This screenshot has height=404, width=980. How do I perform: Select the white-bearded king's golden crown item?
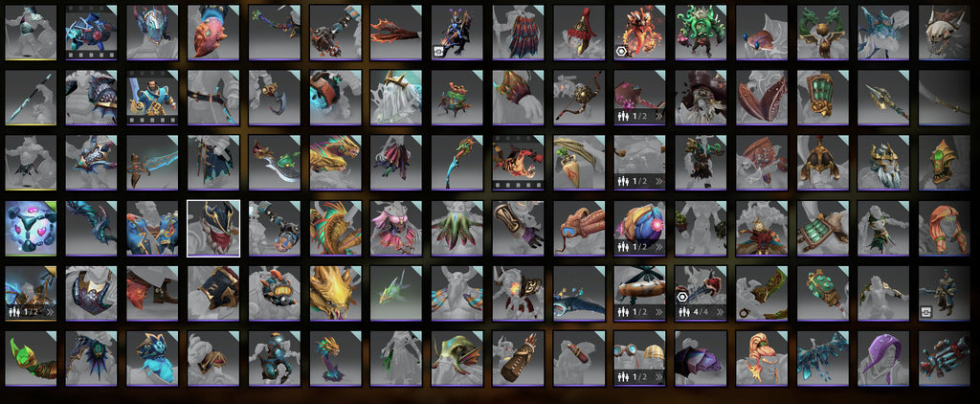point(883,163)
